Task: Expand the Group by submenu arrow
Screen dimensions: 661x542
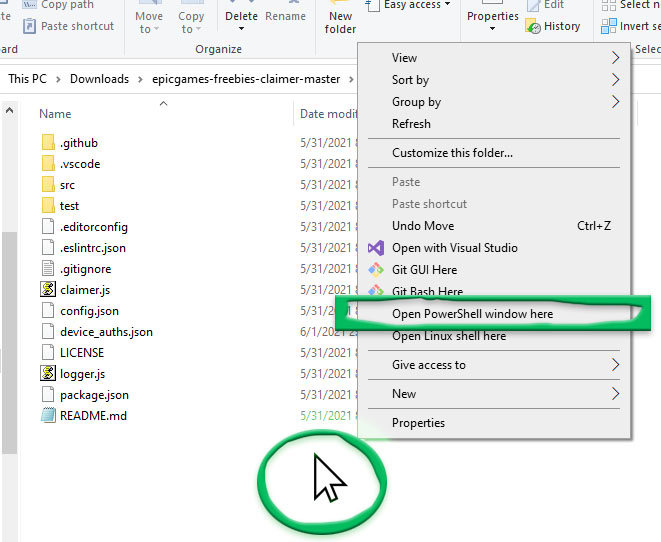Action: (x=615, y=102)
